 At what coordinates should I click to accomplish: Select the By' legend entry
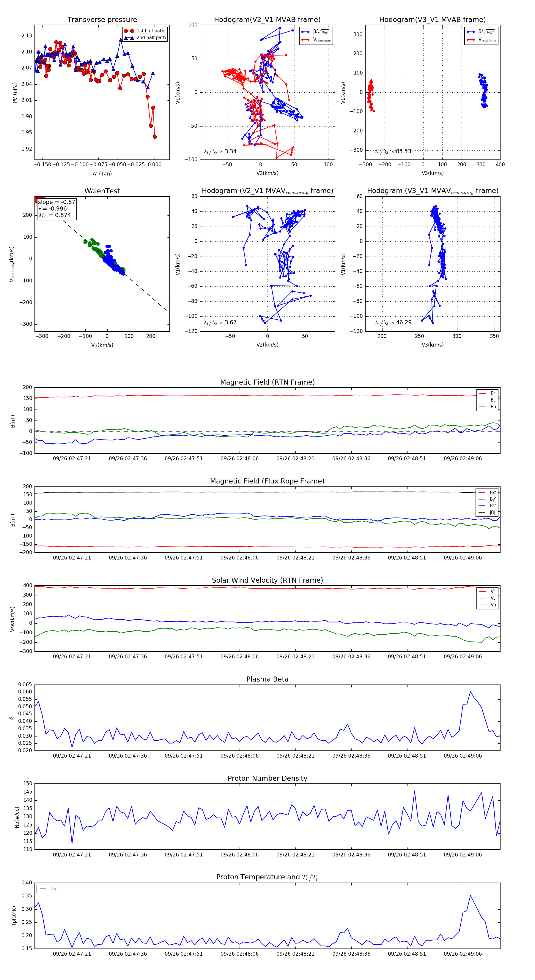click(487, 499)
